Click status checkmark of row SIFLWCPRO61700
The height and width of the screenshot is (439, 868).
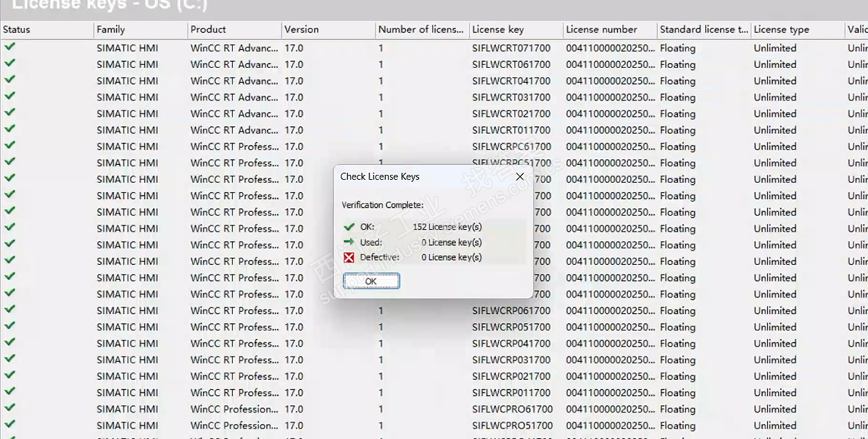[x=10, y=408]
